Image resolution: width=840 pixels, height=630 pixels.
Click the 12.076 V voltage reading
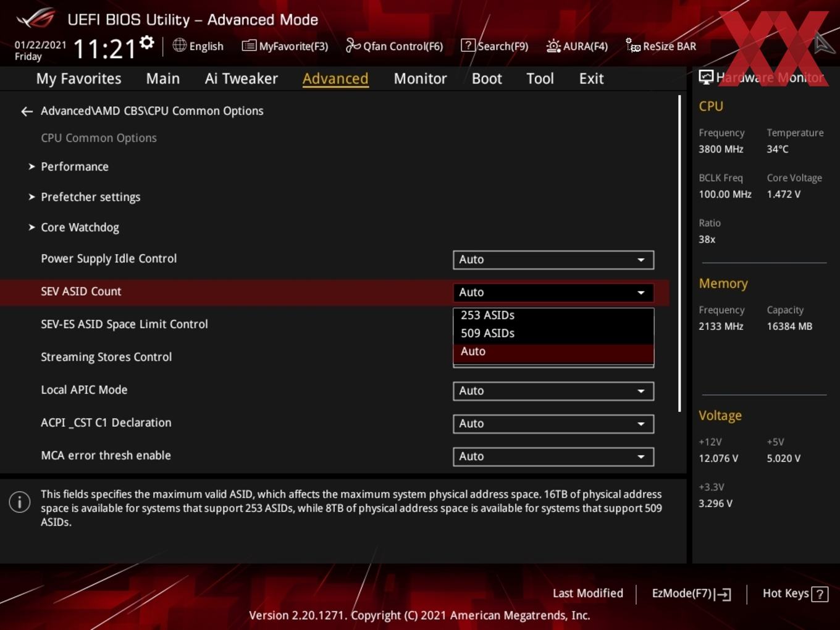tap(718, 458)
